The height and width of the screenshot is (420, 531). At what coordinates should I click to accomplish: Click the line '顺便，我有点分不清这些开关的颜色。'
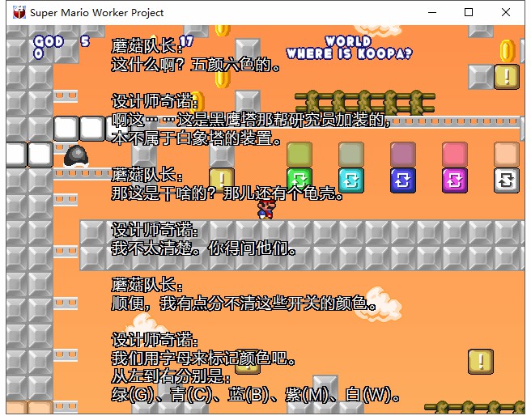244,303
